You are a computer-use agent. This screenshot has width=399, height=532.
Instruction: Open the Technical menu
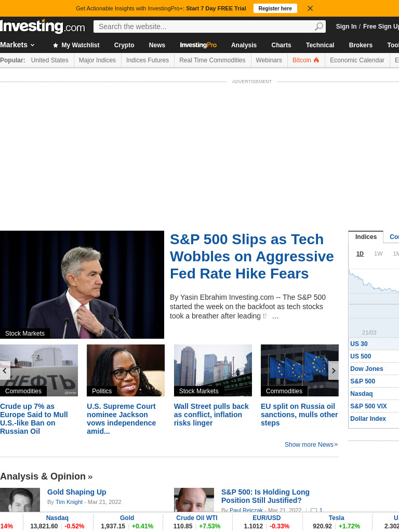coord(320,45)
